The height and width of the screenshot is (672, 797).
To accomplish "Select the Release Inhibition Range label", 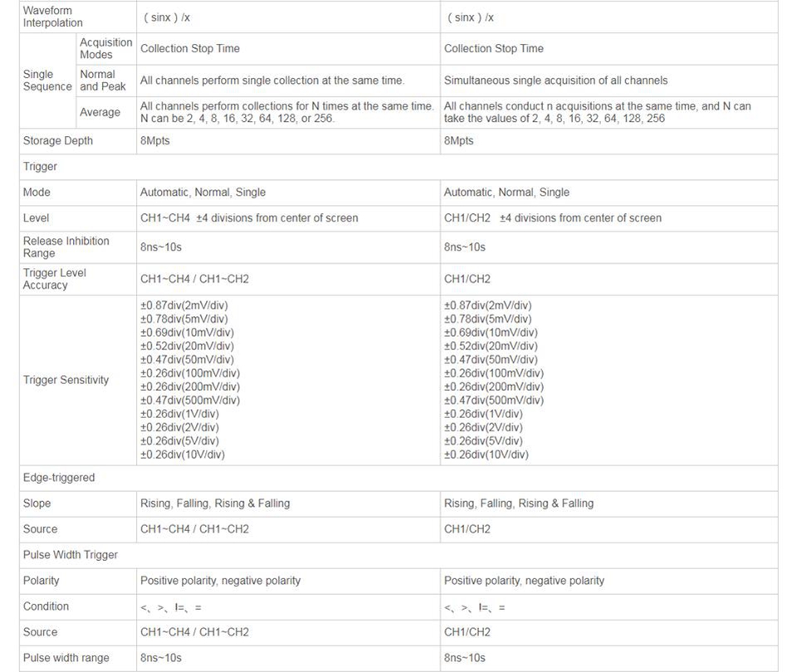I will 66,246.
